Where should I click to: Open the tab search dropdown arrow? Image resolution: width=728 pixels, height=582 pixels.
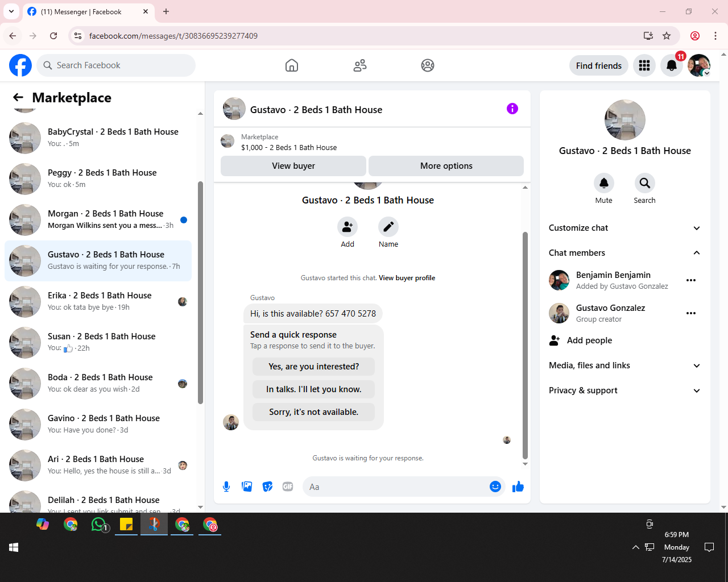click(11, 11)
